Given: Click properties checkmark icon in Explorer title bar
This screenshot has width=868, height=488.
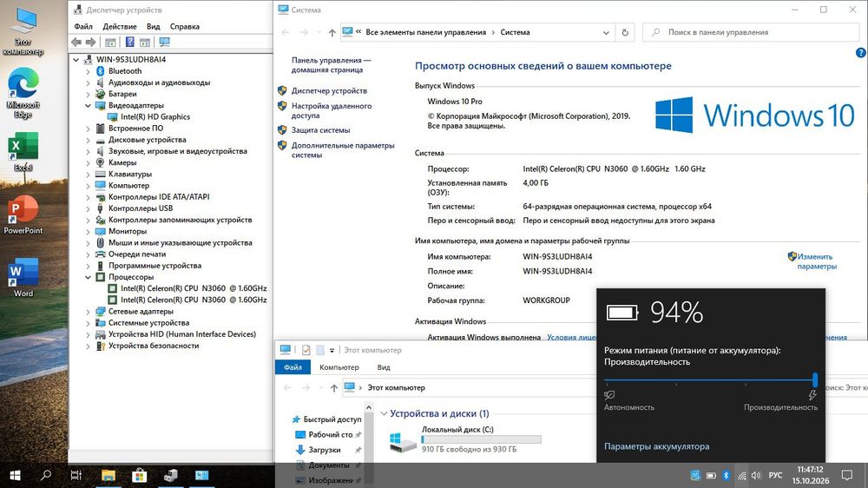Looking at the screenshot, I should click(x=306, y=350).
